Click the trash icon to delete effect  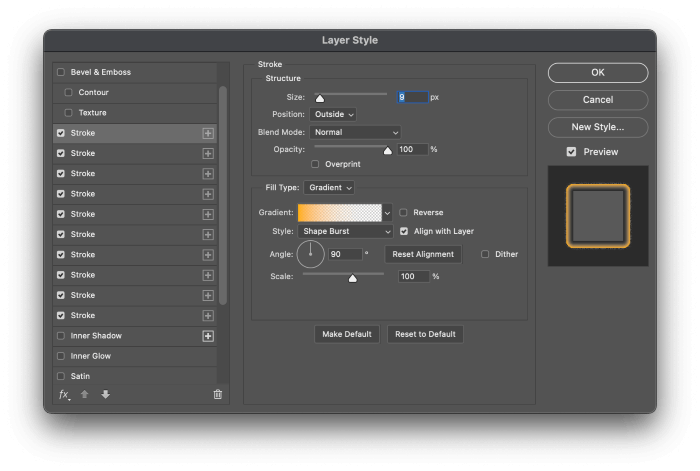pos(218,395)
